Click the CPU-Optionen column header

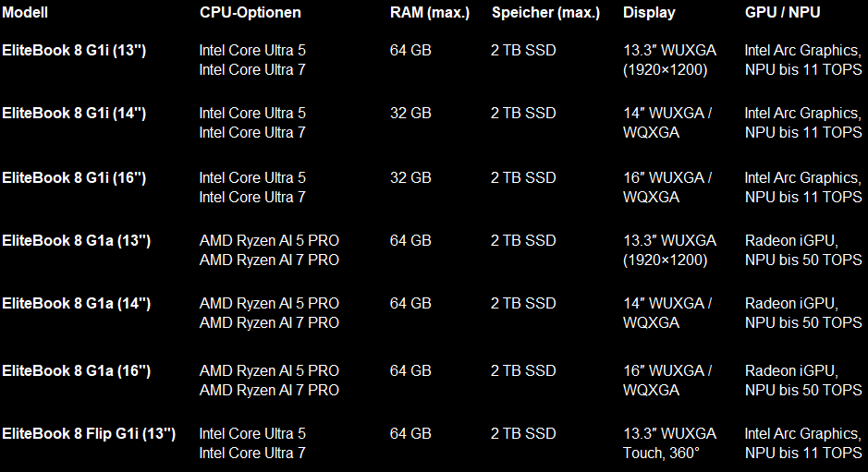pos(250,13)
